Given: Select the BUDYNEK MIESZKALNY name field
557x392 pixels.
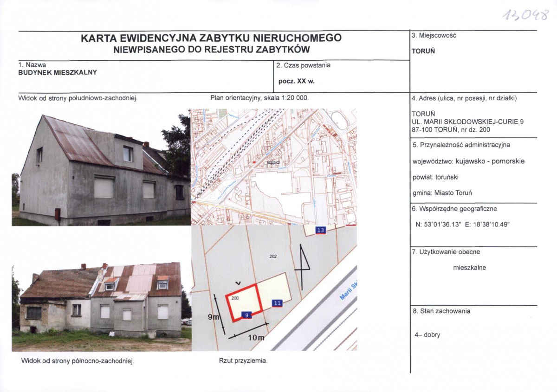Looking at the screenshot, I should [x=57, y=72].
